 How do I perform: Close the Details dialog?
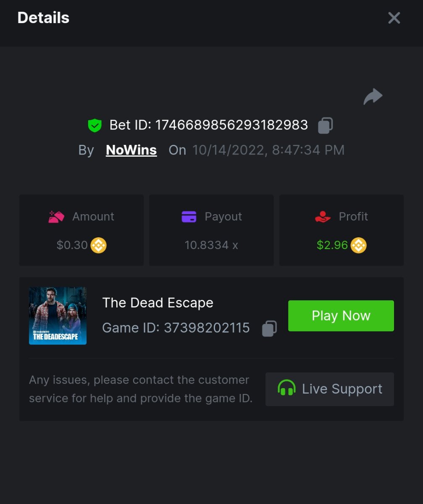(394, 18)
